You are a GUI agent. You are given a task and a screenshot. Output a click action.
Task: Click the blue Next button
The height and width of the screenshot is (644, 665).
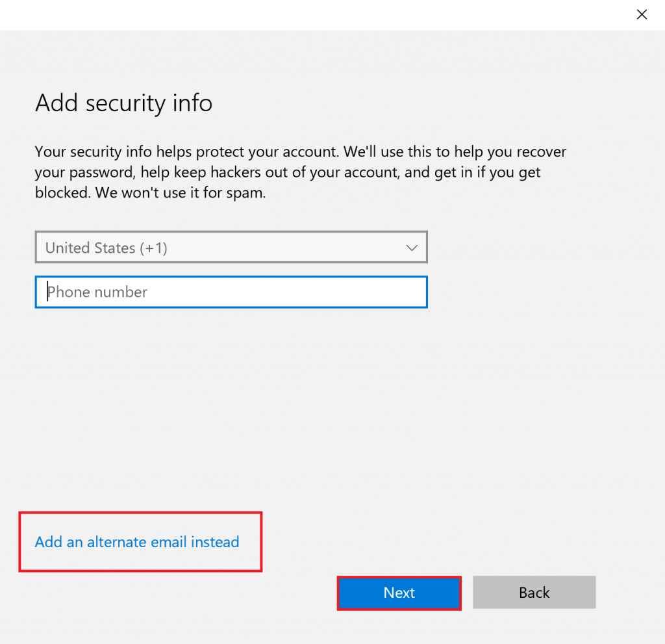coord(399,593)
